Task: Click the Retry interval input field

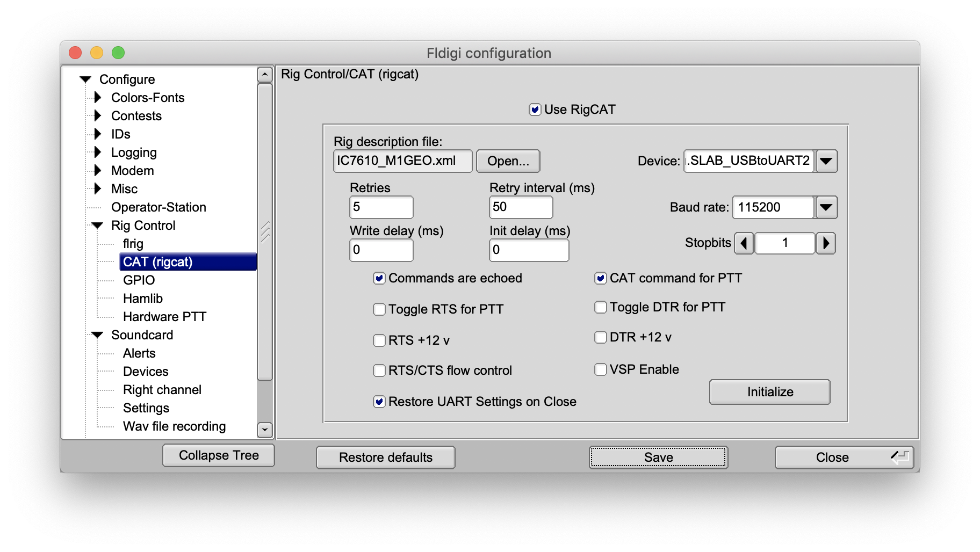Action: pos(520,207)
